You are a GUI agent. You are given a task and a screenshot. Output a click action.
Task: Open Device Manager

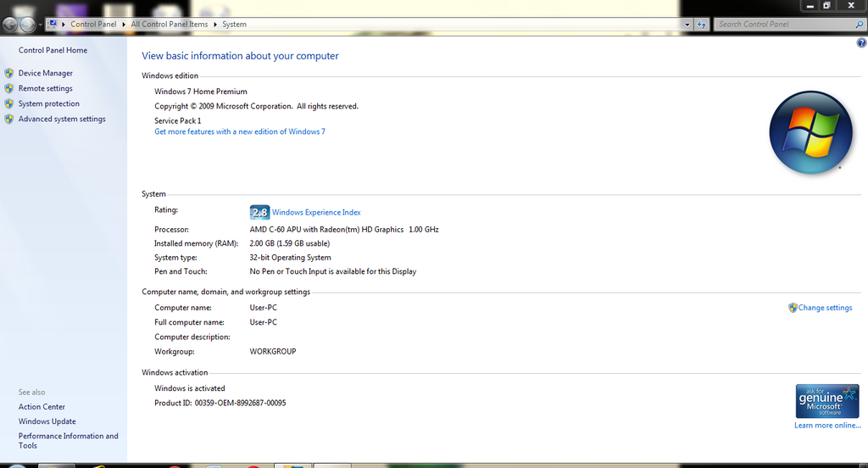click(x=46, y=73)
